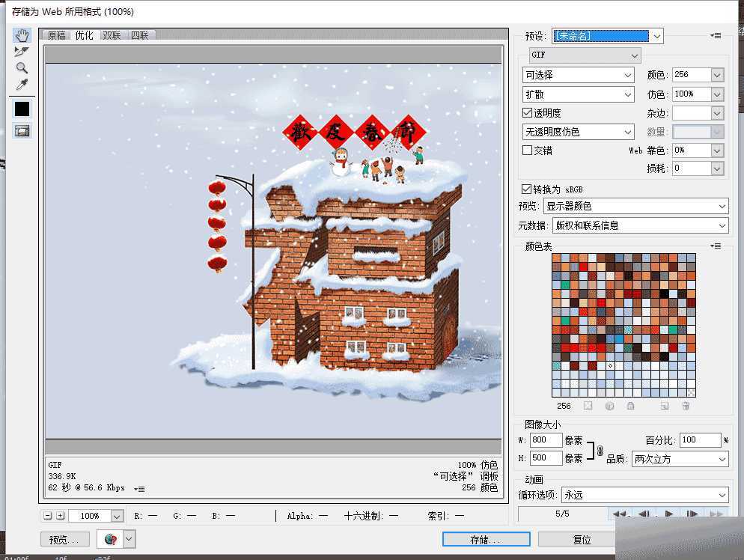Screen dimensions: 744x560
Task: Activate the Zoom tool
Action: 22,67
